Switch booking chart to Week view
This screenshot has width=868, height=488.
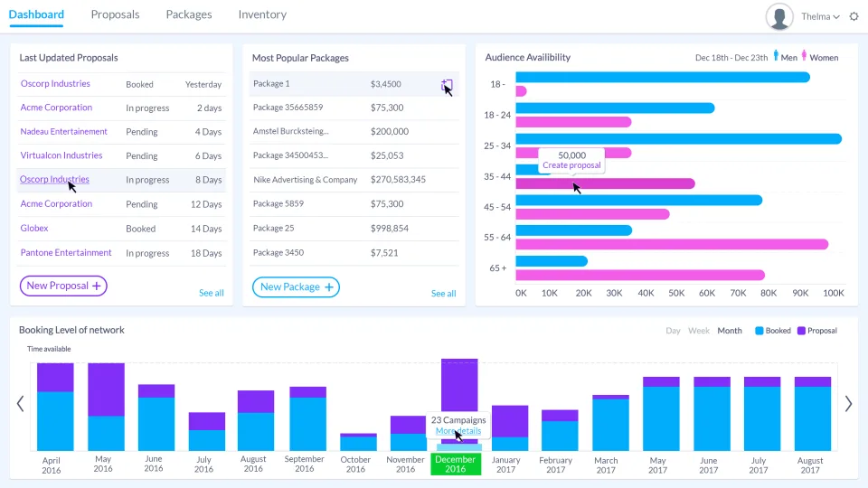(x=699, y=331)
